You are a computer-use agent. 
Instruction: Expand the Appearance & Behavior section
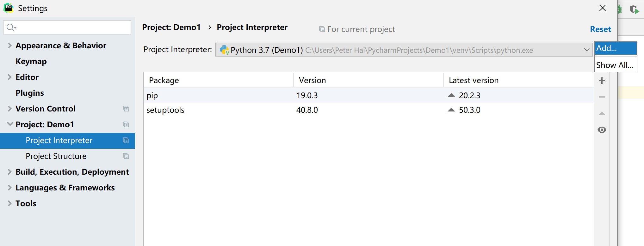[9, 45]
